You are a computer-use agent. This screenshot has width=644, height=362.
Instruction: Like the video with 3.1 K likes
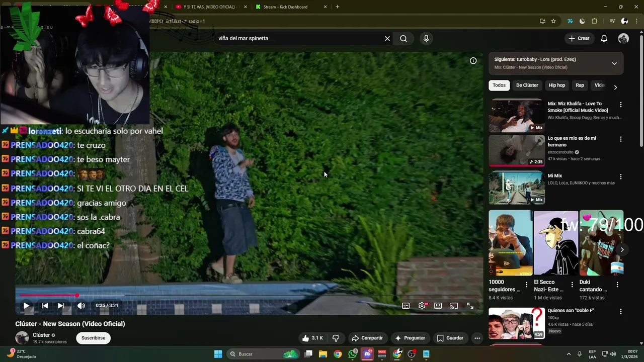pos(312,338)
